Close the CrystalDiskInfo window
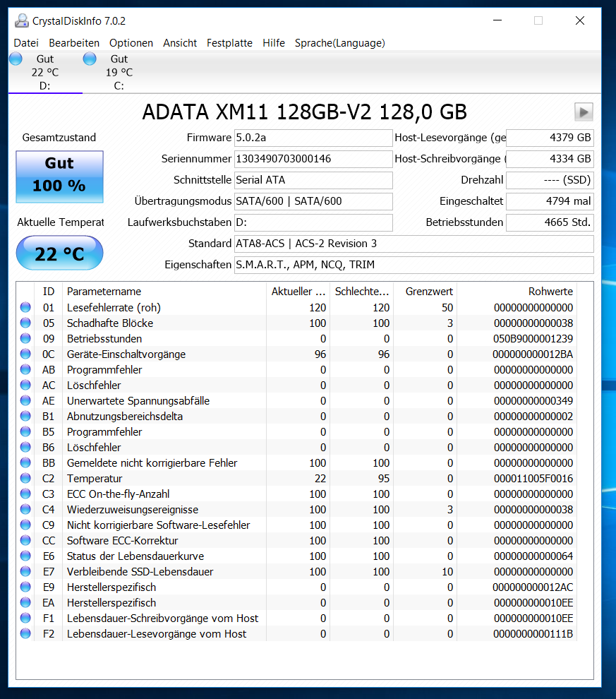 [579, 20]
